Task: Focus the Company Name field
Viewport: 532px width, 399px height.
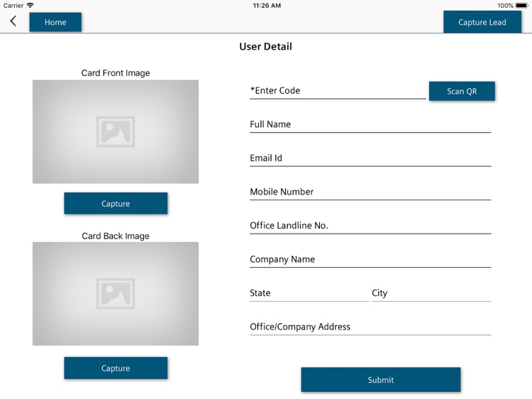Action: [x=370, y=259]
